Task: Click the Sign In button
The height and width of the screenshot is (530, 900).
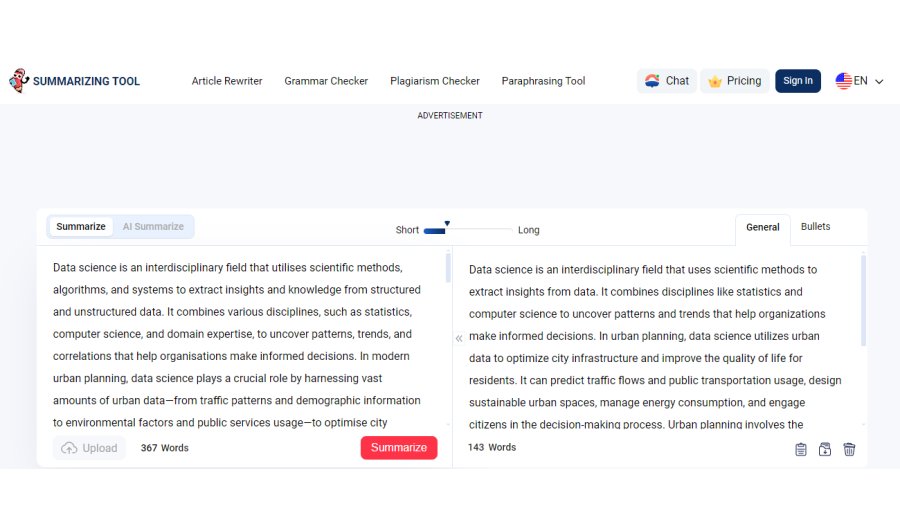Action: pyautogui.click(x=797, y=81)
